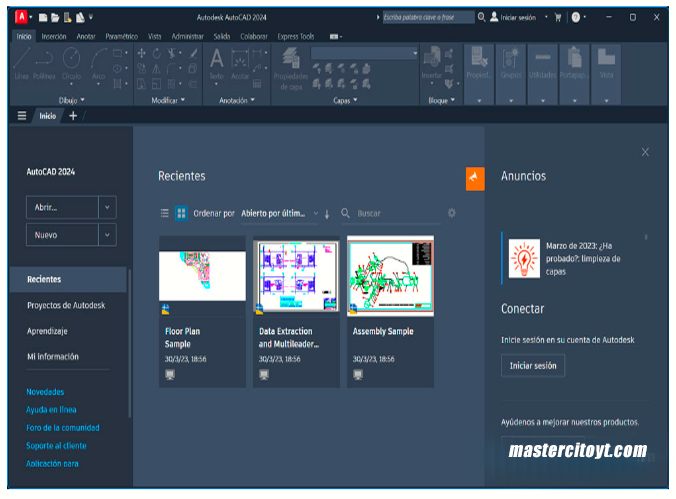This screenshot has height=499, width=676.
Task: Click the Rotate tool in Modificar panel
Action: pos(156,53)
